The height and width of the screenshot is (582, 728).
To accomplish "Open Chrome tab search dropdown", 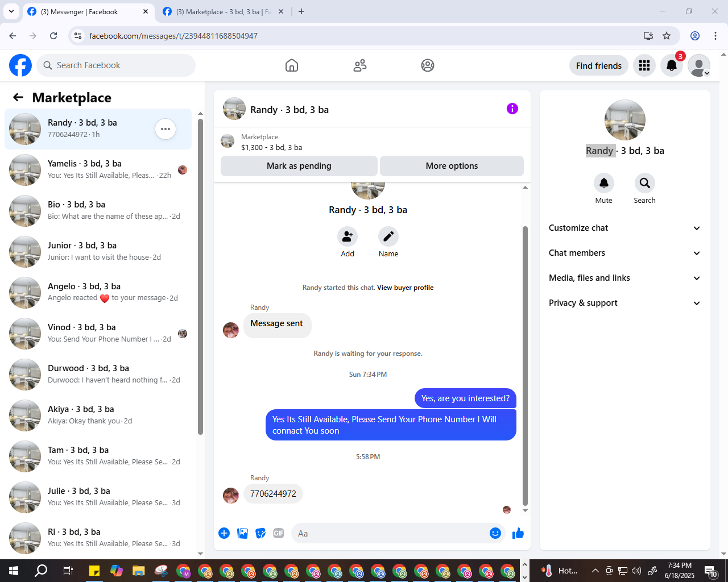I will coord(11,11).
